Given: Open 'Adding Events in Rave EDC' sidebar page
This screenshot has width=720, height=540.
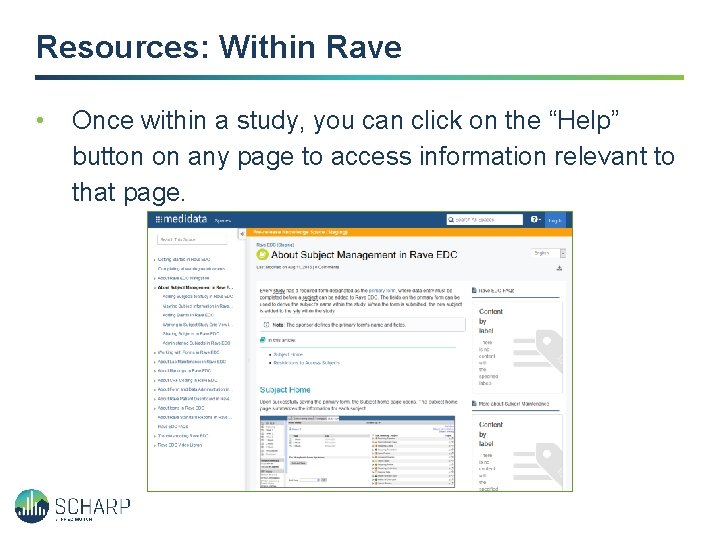Looking at the screenshot, I should click(x=188, y=315).
